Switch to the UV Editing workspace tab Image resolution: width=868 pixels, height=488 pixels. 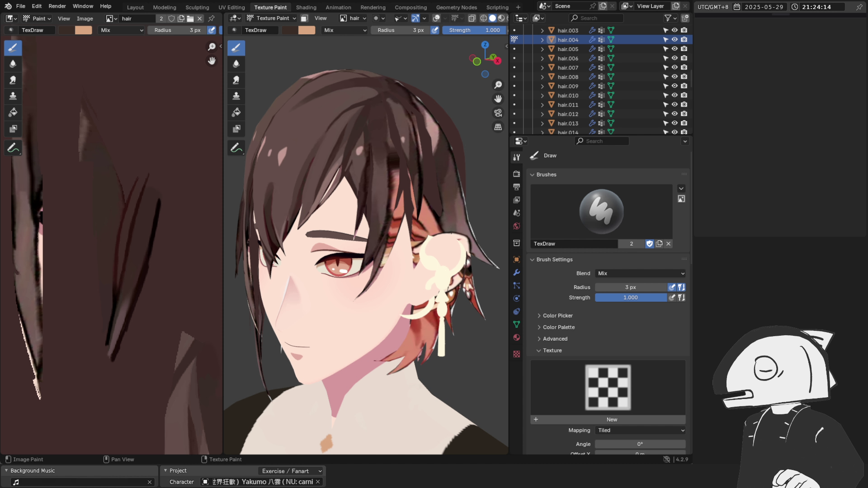click(x=231, y=7)
